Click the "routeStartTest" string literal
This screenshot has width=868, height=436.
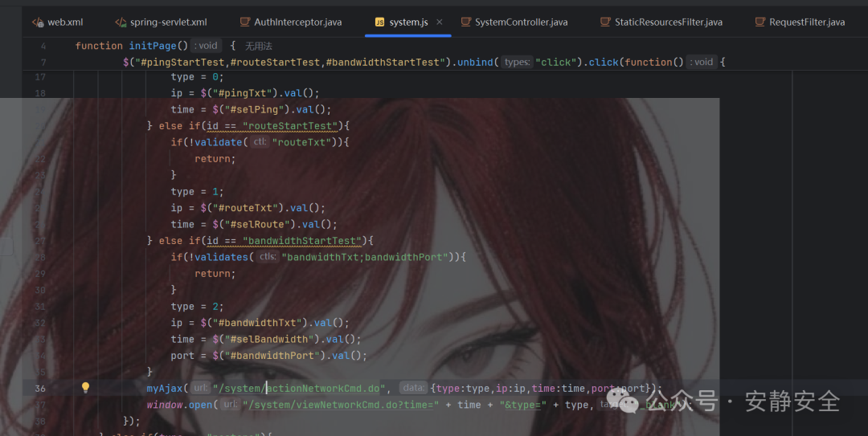click(290, 125)
